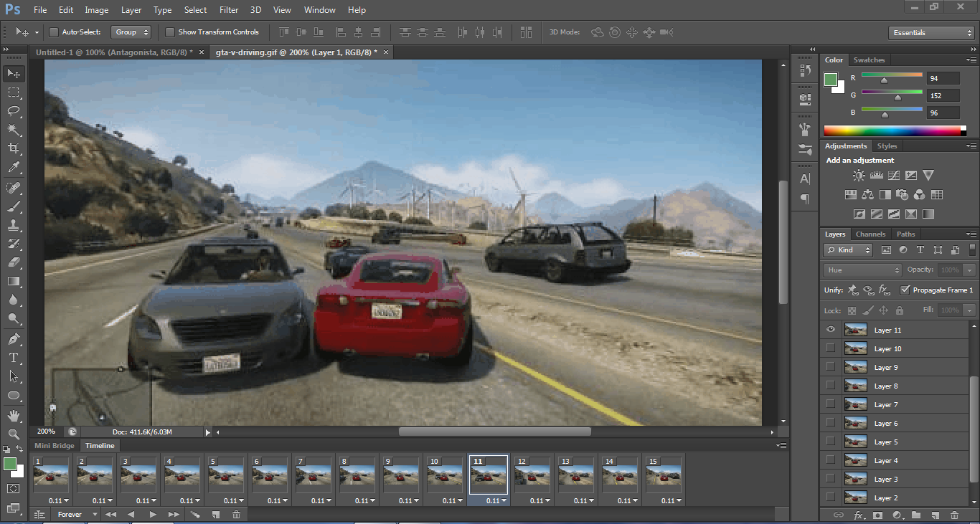Hide Layer 11 with its eye icon
Image resolution: width=980 pixels, height=524 pixels.
[831, 330]
